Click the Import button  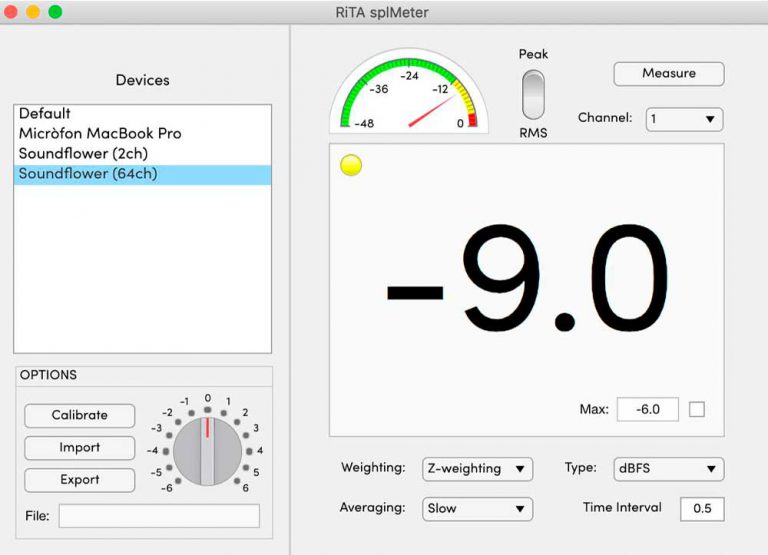pyautogui.click(x=79, y=448)
